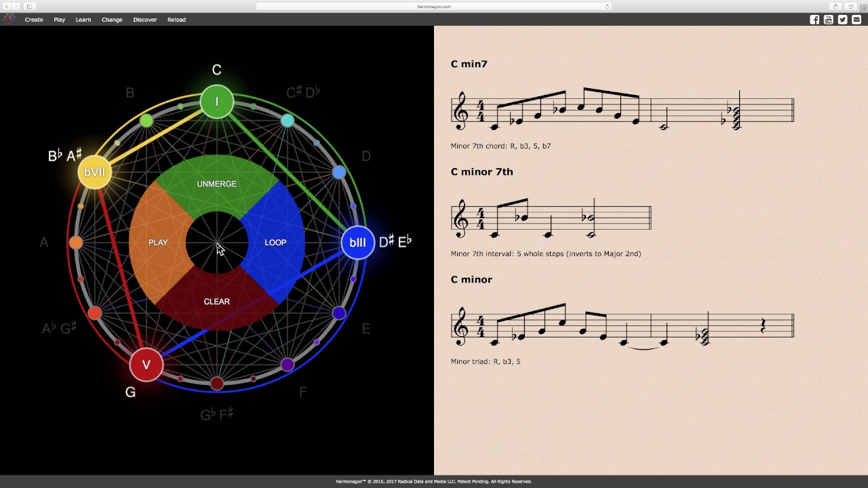Go back with Safari's back arrow
The image size is (868, 488).
[x=7, y=6]
